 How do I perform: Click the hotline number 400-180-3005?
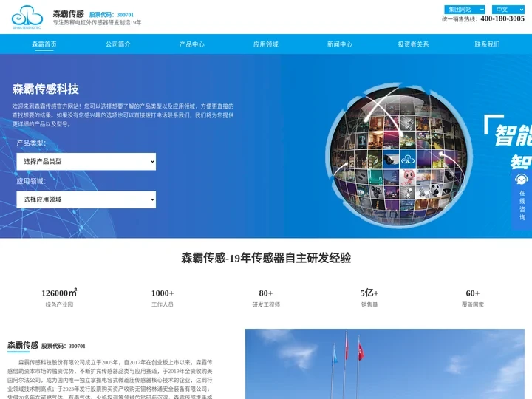[502, 18]
